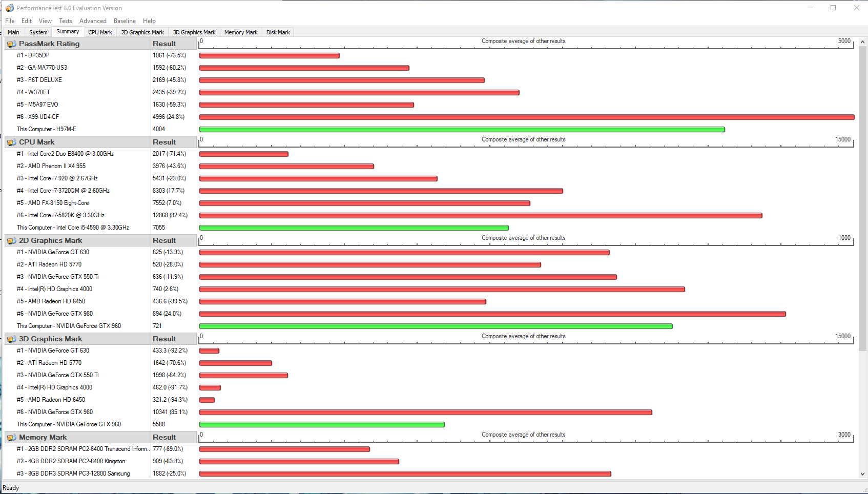Switch to the 2D Graphics Mark tab
The image size is (868, 494).
point(142,32)
